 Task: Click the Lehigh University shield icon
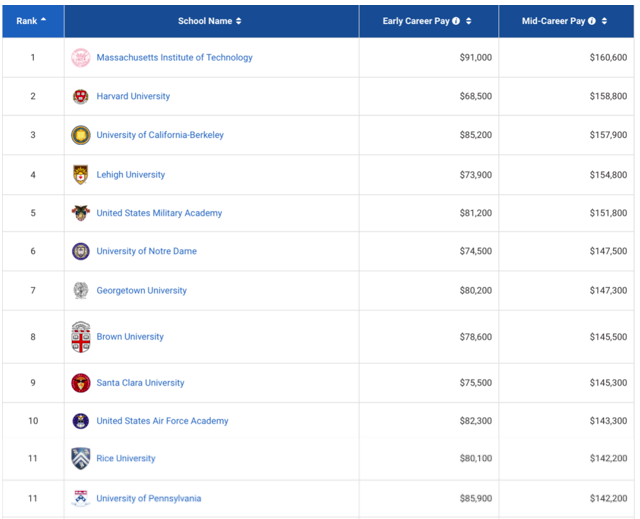pyautogui.click(x=81, y=175)
